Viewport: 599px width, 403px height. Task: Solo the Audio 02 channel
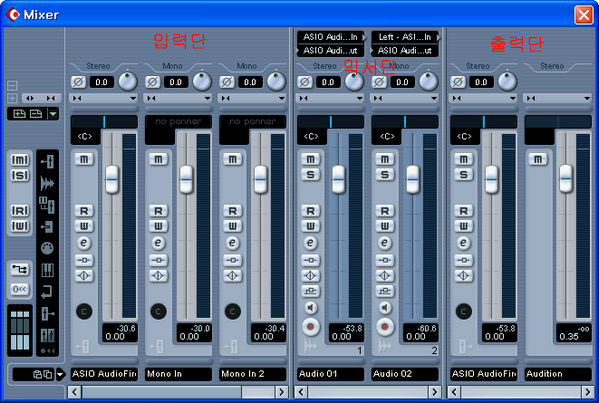385,175
